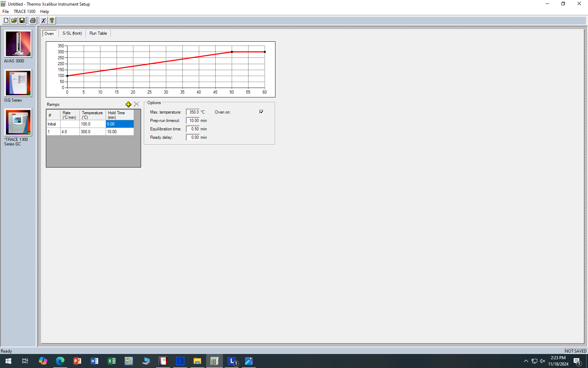Screen dimensions: 588x368
Task: Open Task View on the taskbar
Action: [x=25, y=361]
